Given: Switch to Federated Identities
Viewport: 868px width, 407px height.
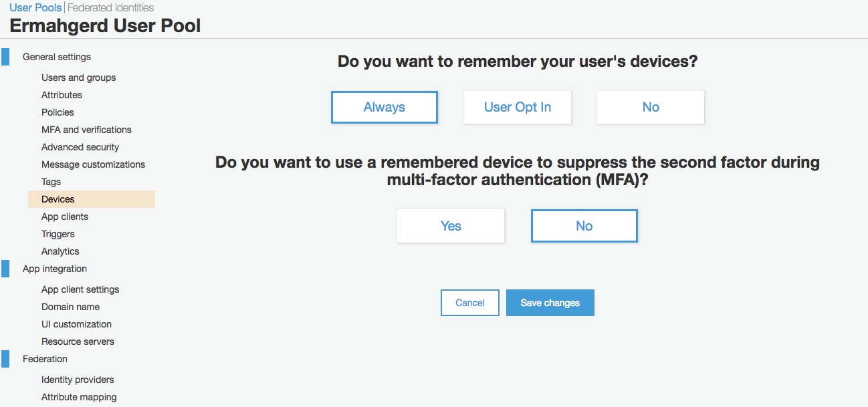Looking at the screenshot, I should click(111, 8).
